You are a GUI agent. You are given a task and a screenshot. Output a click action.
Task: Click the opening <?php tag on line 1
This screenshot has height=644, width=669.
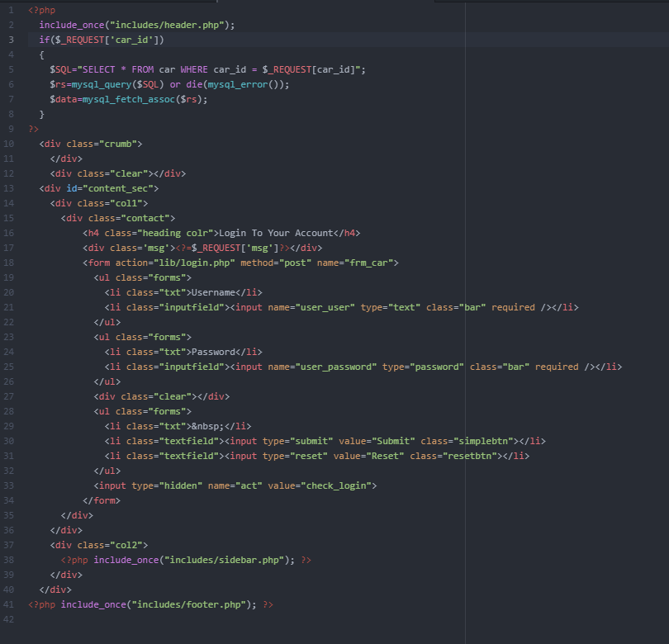pyautogui.click(x=42, y=10)
